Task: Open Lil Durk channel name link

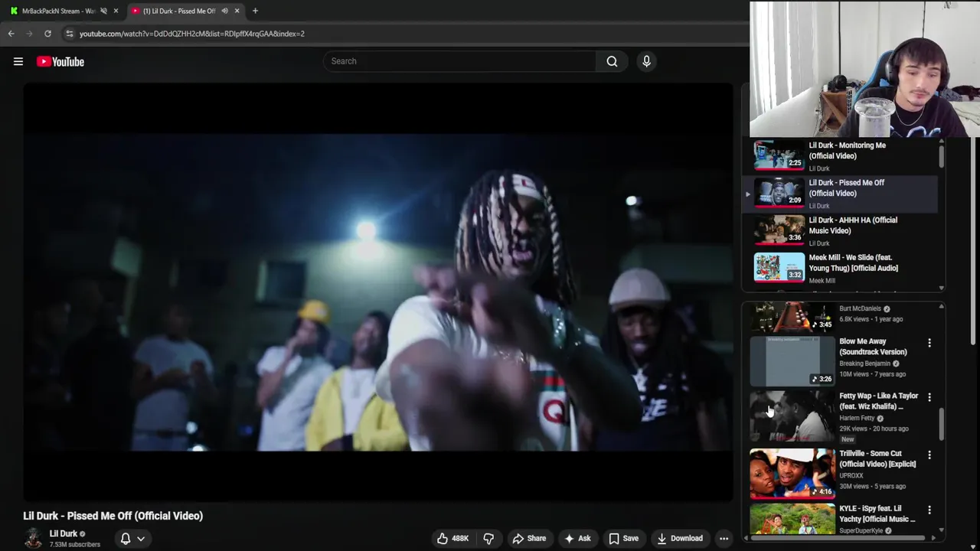Action: click(64, 533)
